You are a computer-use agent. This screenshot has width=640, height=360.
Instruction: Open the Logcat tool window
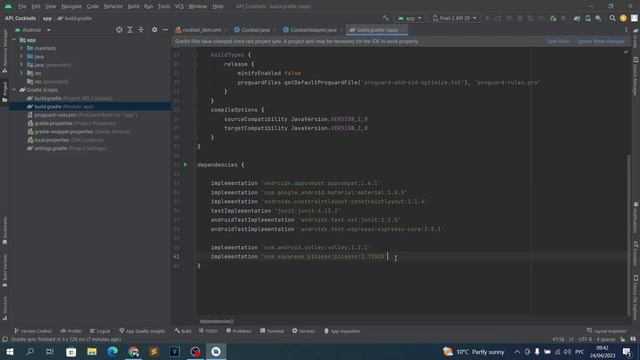(x=100, y=331)
